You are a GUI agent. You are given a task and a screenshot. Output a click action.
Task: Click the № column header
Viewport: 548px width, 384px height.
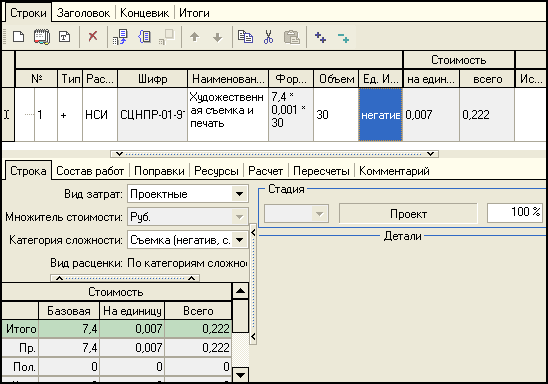(36, 79)
